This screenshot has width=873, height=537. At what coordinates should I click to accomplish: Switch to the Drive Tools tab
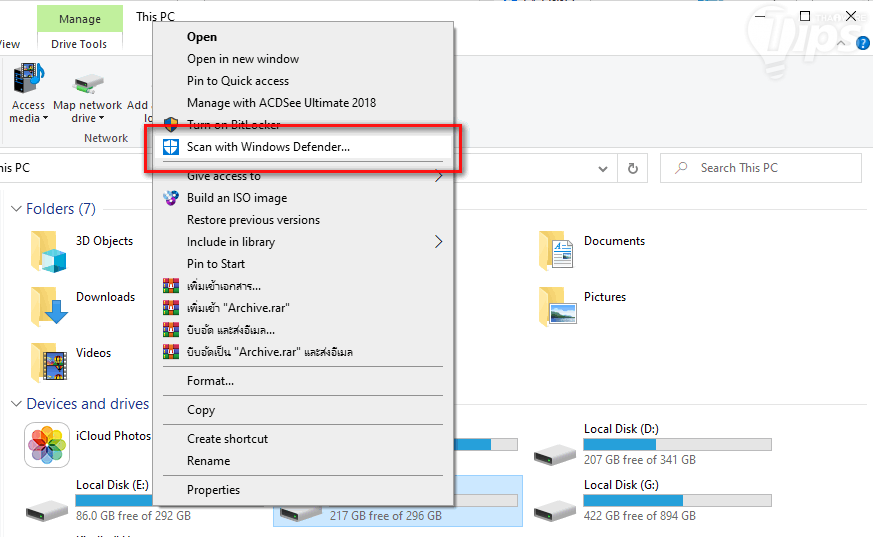(79, 43)
